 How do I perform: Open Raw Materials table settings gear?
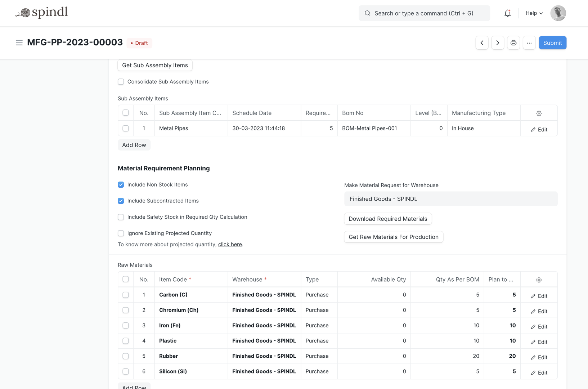point(539,280)
